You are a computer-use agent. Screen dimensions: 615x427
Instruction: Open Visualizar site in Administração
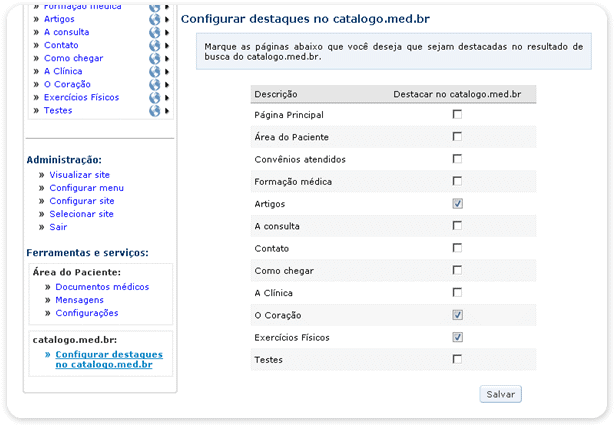pos(79,175)
